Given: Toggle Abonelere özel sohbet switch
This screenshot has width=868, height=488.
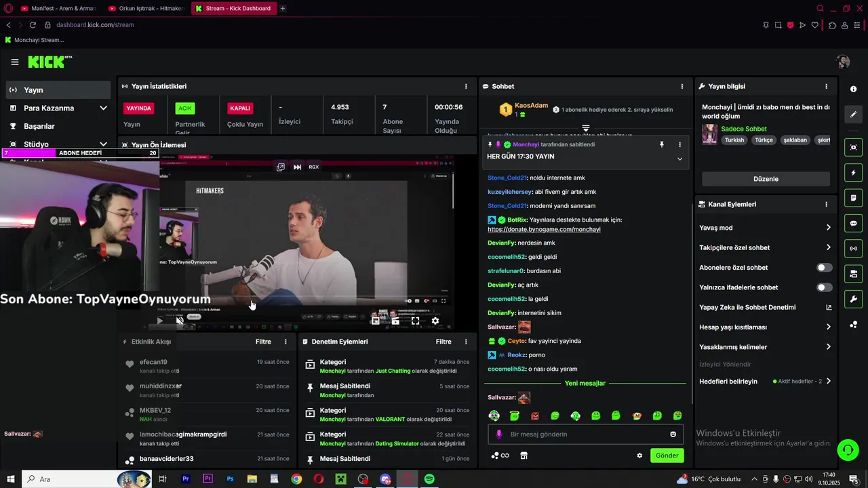Looking at the screenshot, I should 825,268.
